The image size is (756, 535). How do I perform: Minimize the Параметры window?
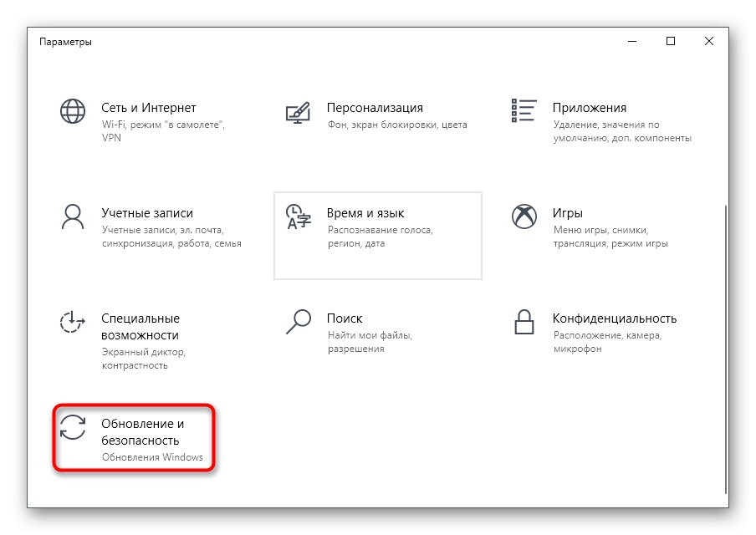(x=632, y=42)
